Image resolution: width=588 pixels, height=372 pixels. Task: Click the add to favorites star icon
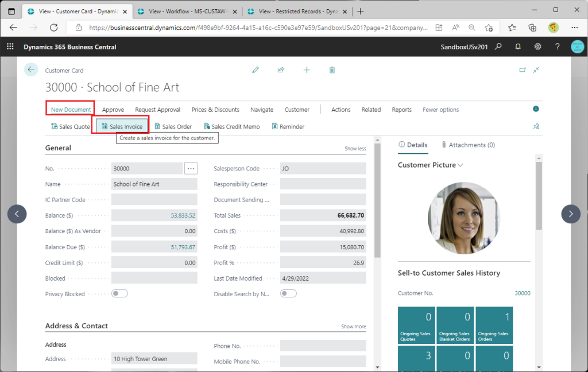[x=489, y=28]
